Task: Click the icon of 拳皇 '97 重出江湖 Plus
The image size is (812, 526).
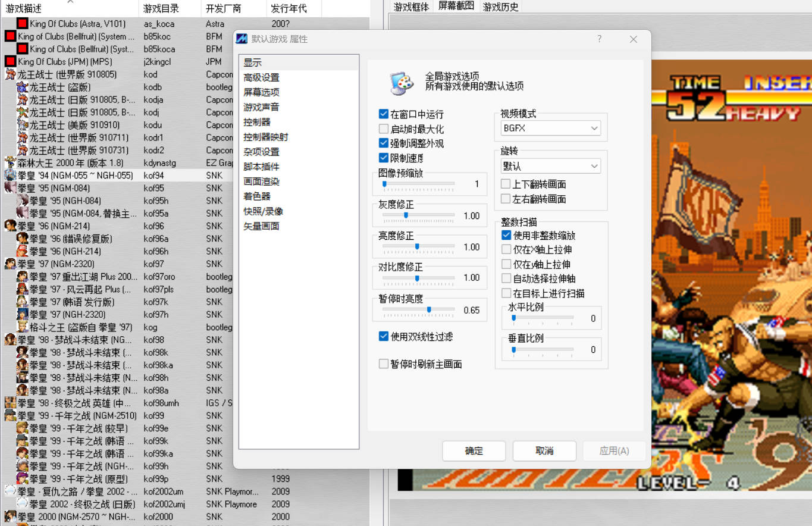Action: click(22, 277)
